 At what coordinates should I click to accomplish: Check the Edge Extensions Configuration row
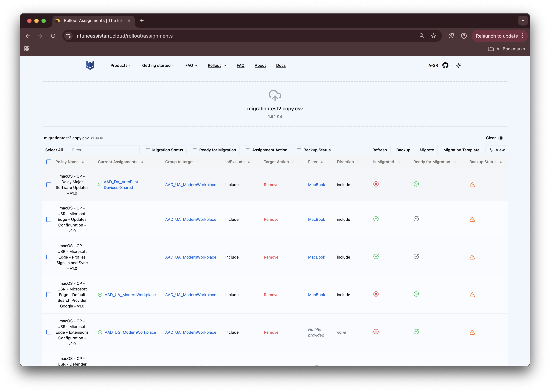(x=49, y=332)
